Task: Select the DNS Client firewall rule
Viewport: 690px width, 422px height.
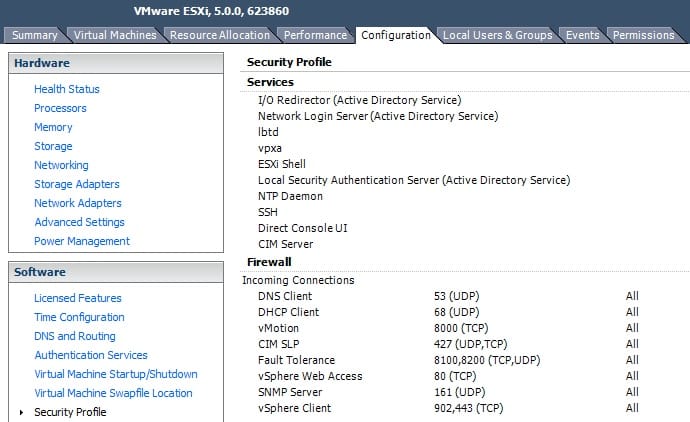Action: 285,296
